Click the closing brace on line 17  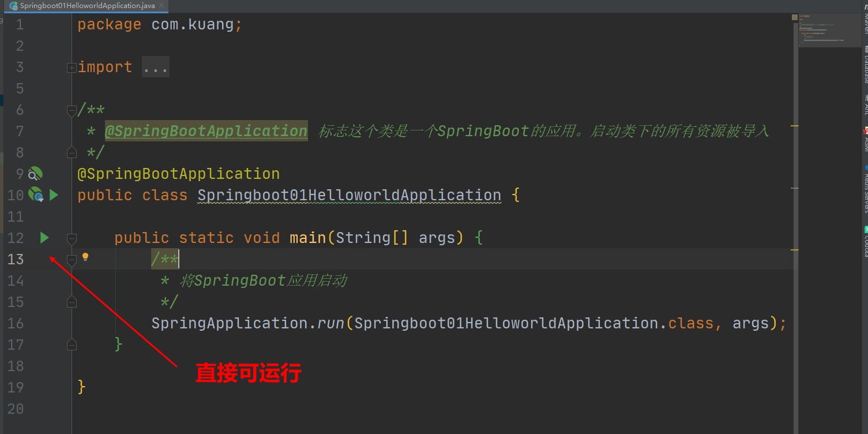(x=119, y=345)
